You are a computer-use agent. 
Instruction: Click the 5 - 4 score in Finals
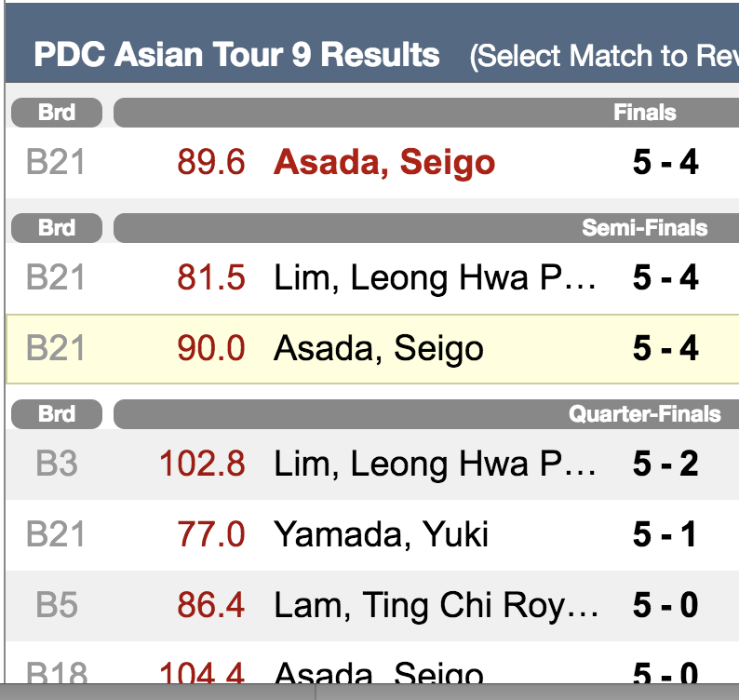pyautogui.click(x=665, y=163)
